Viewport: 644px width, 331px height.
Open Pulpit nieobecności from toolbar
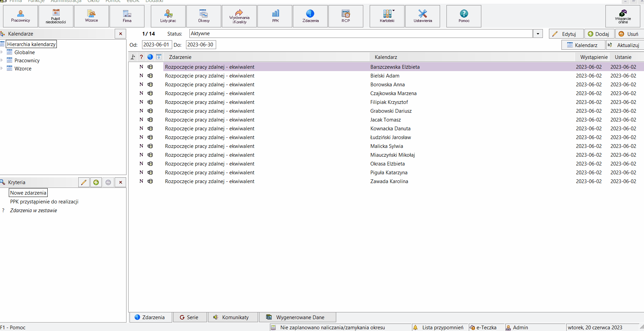pos(56,16)
